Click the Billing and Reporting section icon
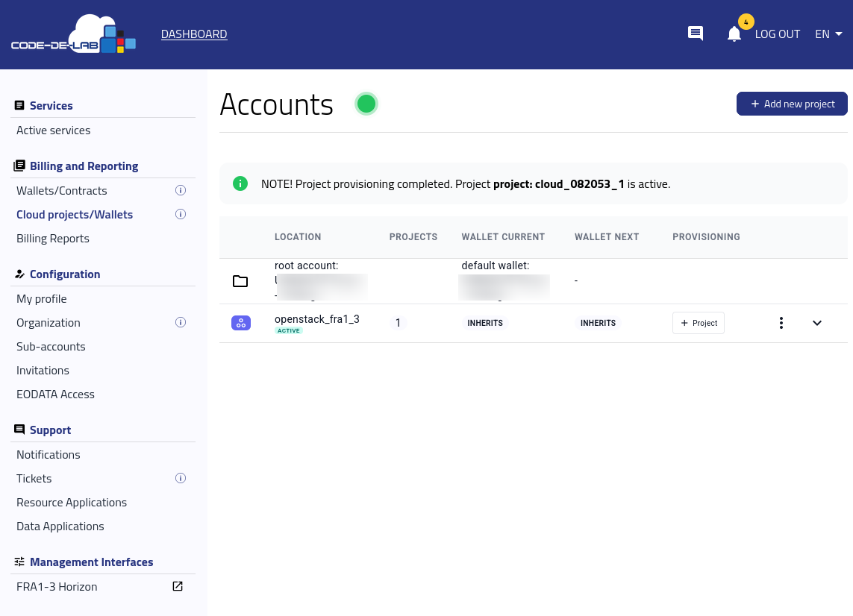This screenshot has width=853, height=616. 19,166
